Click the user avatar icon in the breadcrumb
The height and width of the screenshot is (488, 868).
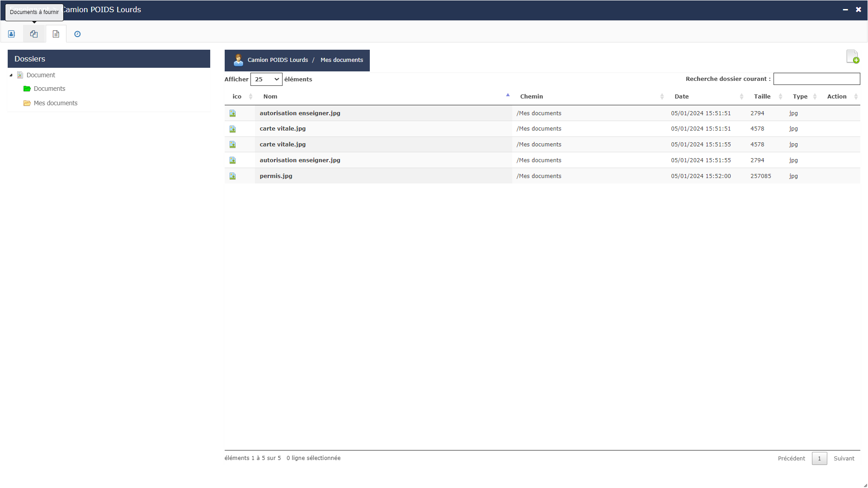(238, 60)
